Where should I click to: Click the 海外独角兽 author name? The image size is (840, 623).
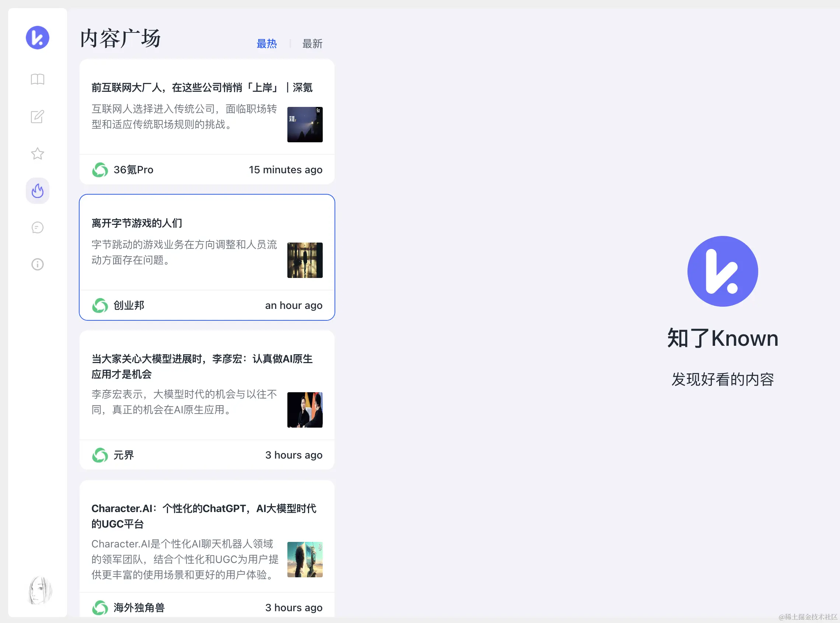click(139, 608)
